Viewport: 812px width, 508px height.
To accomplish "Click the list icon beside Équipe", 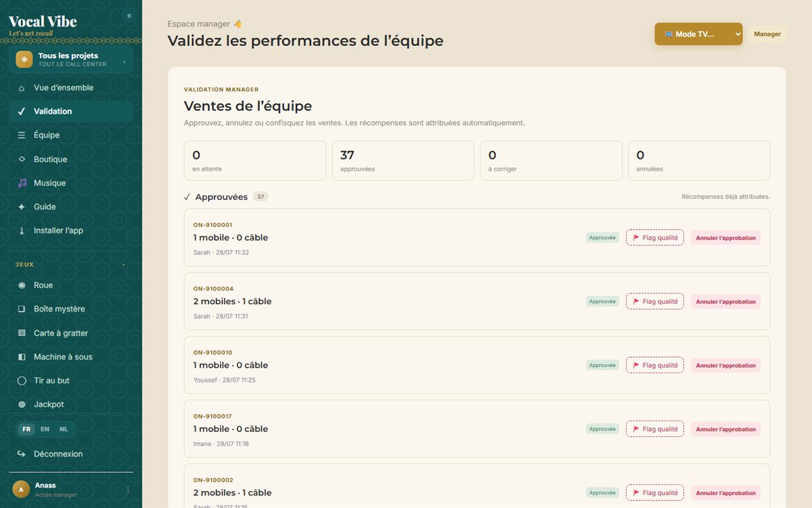I will pos(22,135).
